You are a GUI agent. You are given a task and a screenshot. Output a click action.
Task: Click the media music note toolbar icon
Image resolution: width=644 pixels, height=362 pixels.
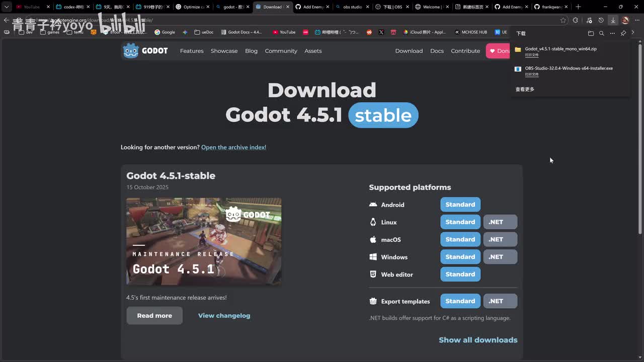pos(589,20)
